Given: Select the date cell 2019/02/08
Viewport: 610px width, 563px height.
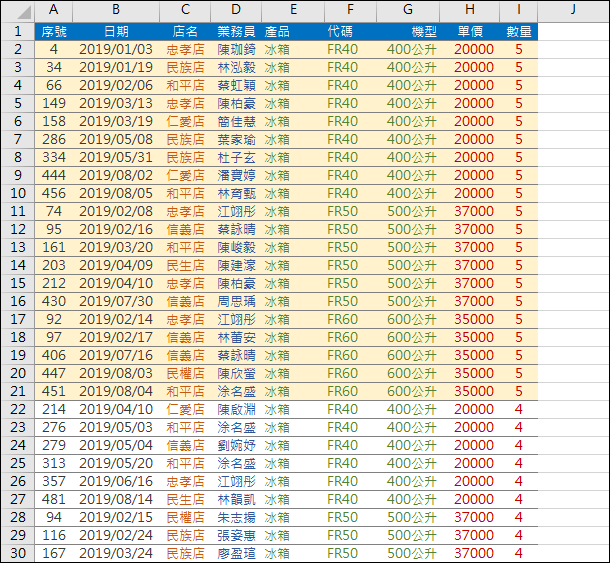Looking at the screenshot, I should (116, 211).
